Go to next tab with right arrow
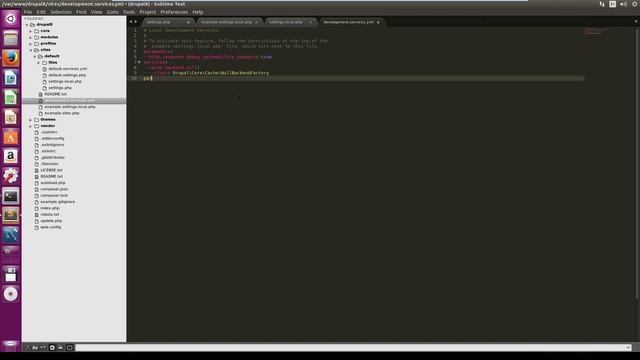 point(136,22)
